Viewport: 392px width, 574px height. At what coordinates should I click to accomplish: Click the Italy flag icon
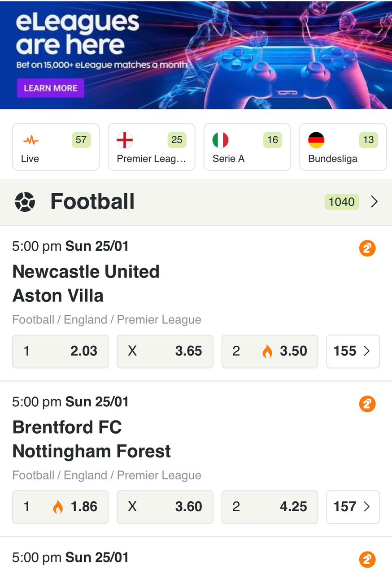220,140
